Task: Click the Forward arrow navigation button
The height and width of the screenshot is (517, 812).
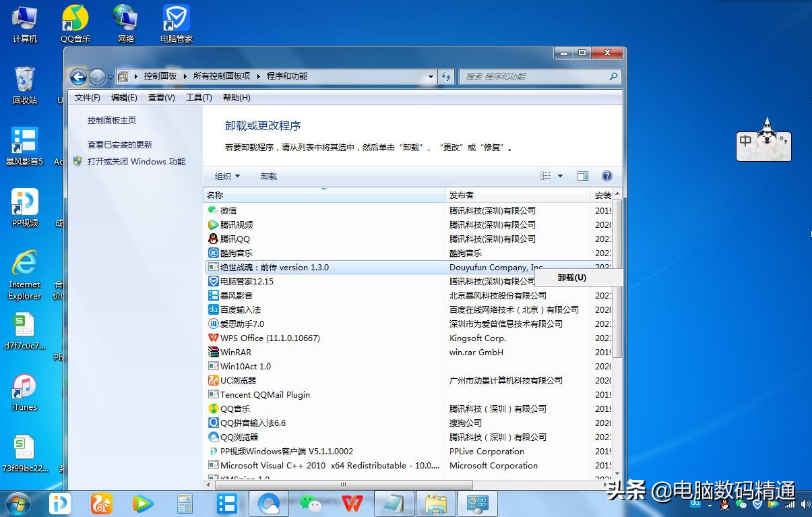Action: click(x=97, y=77)
